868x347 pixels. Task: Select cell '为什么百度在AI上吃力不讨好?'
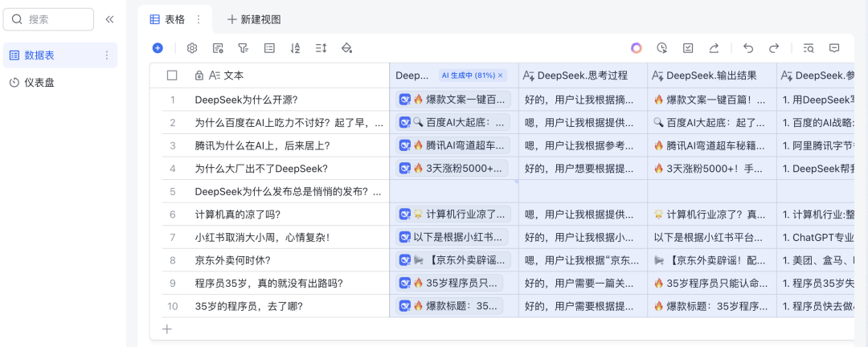click(288, 122)
